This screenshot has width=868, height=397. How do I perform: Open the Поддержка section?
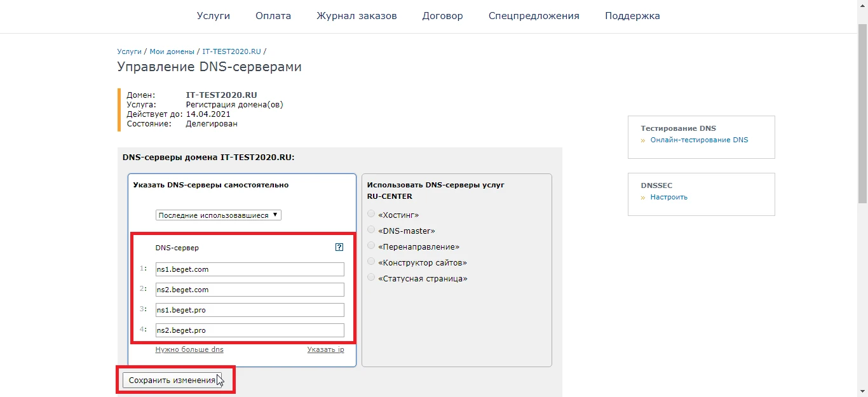click(x=632, y=15)
